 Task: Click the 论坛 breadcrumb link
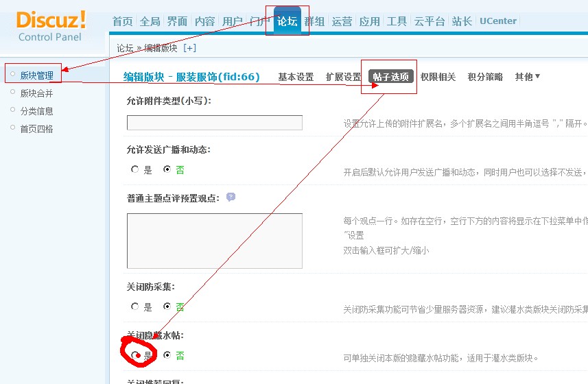point(125,48)
